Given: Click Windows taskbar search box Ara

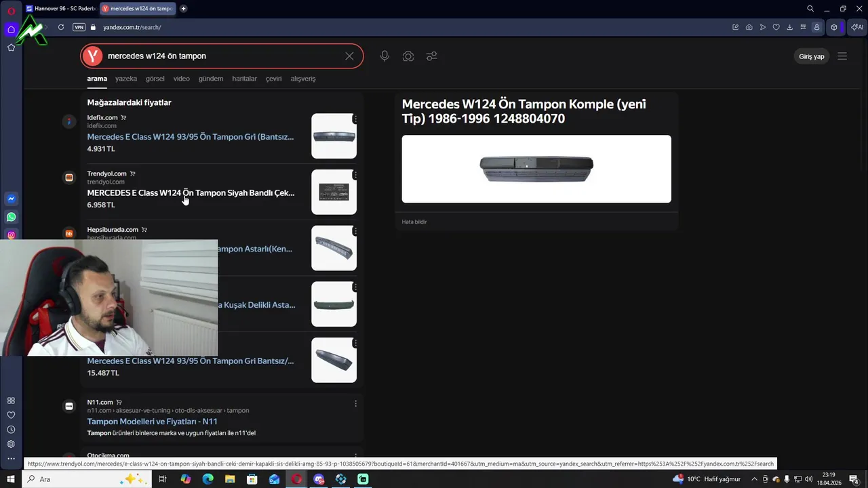Looking at the screenshot, I should click(87, 479).
